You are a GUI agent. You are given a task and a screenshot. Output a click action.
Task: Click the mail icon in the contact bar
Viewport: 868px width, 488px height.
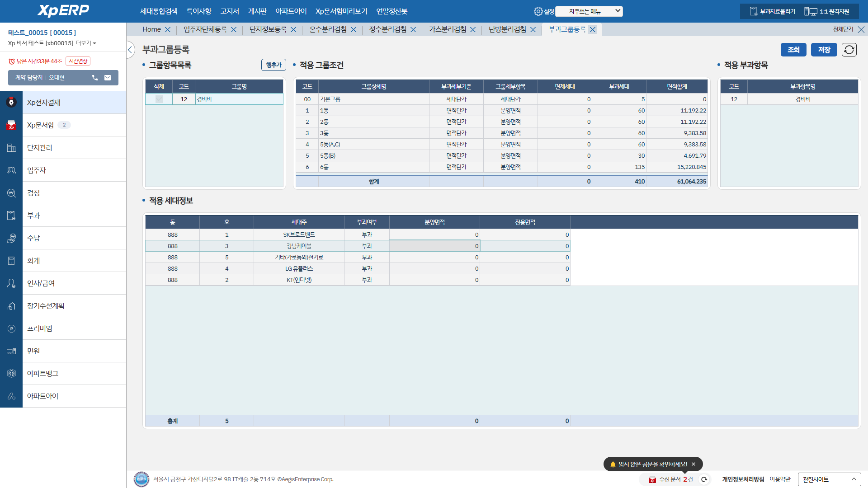coord(108,78)
